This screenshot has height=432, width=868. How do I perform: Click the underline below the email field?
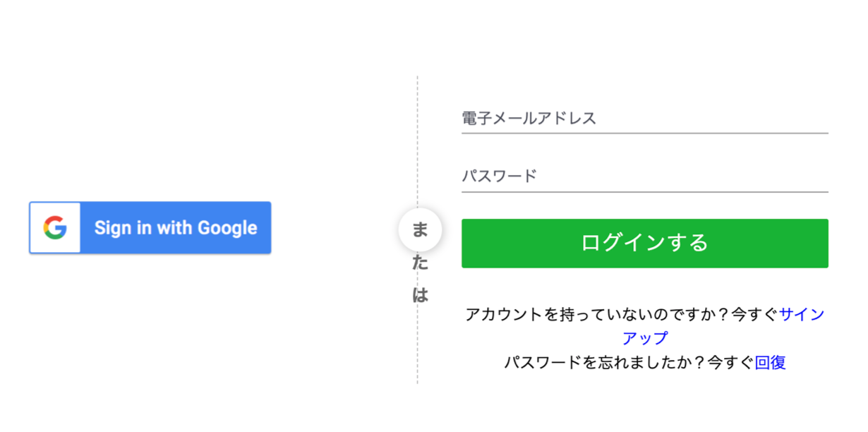pos(644,133)
